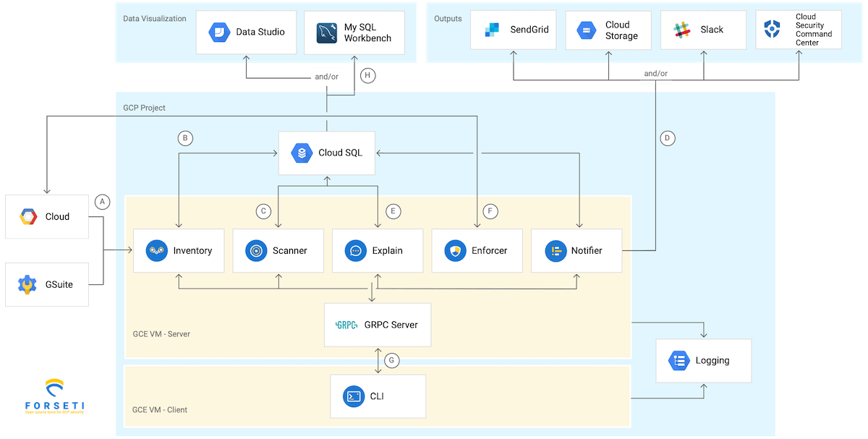Click the Slack logo icon
The image size is (868, 439).
tap(682, 30)
